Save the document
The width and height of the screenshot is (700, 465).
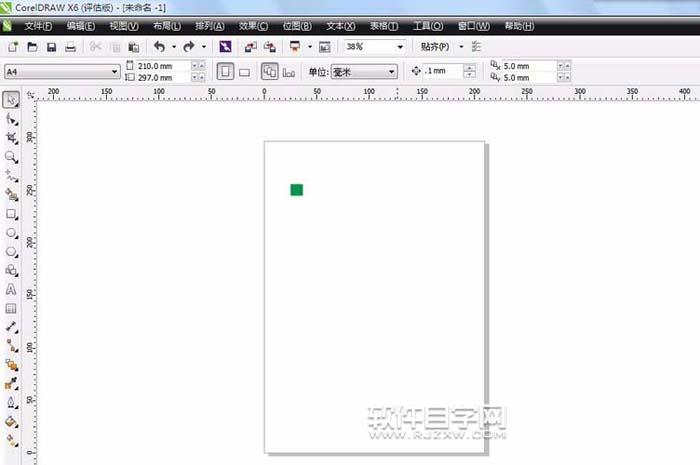coord(51,47)
